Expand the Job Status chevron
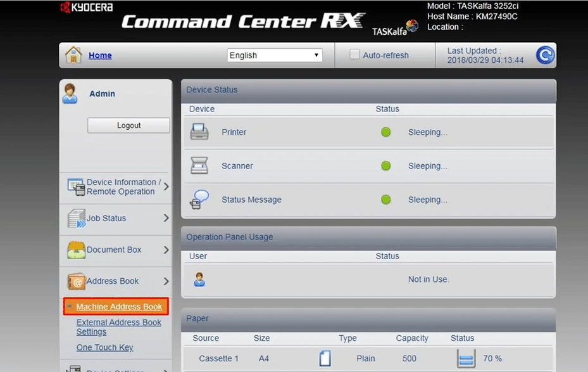Screen dimensions: 588x372 [x=166, y=218]
